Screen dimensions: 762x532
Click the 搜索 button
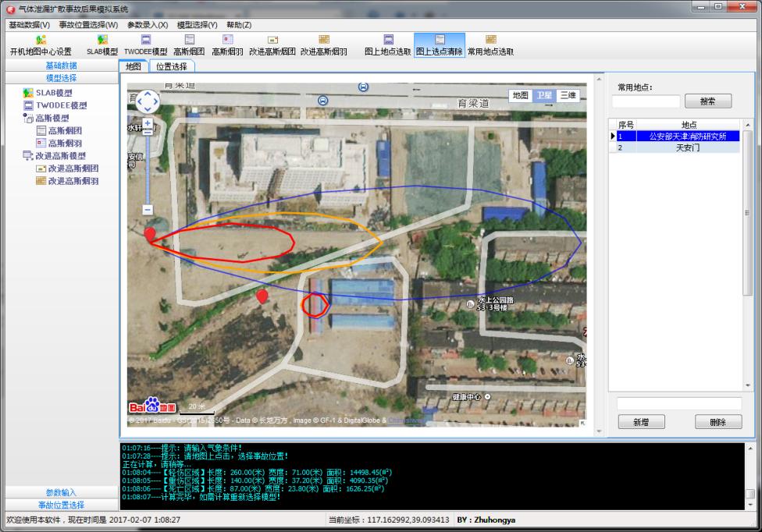707,101
